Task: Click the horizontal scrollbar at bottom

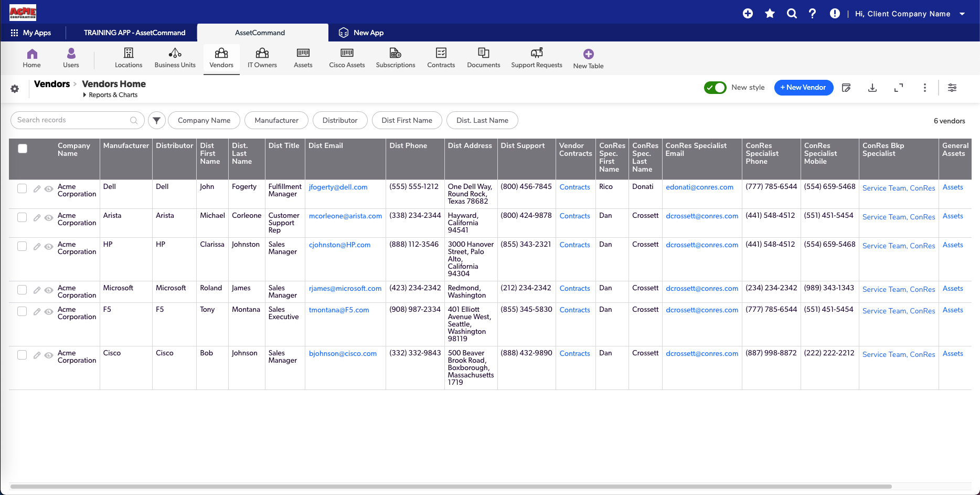Action: pyautogui.click(x=451, y=487)
